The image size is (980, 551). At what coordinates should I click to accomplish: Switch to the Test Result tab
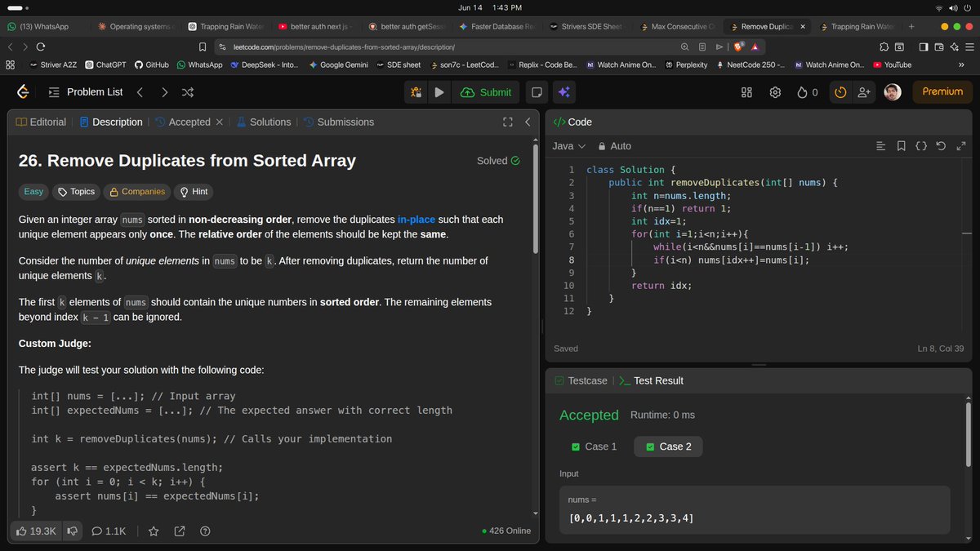(652, 380)
